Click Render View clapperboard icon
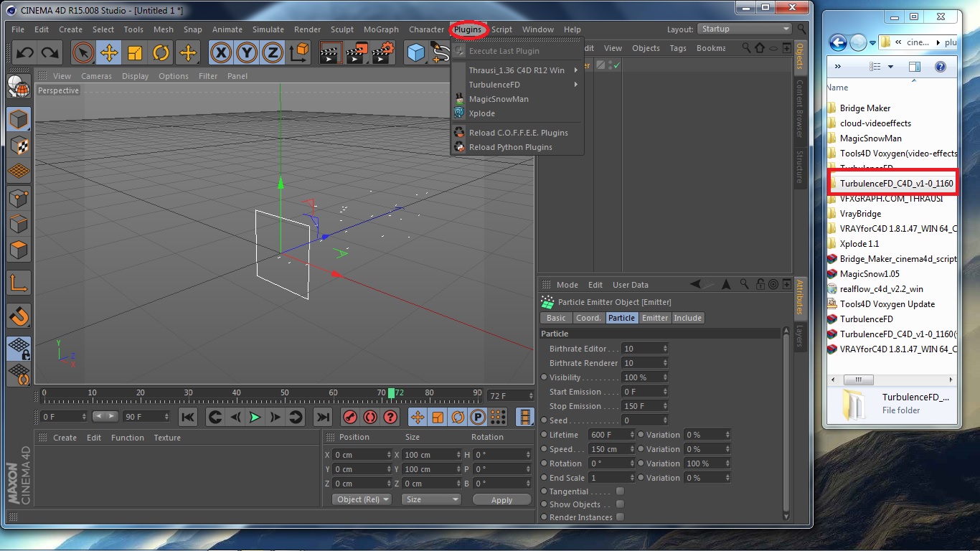 click(x=331, y=52)
